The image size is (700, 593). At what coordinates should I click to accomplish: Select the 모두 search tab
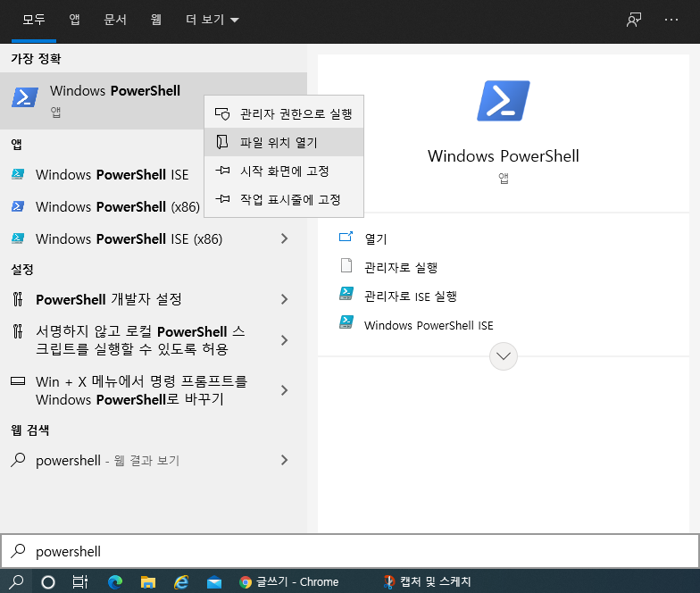(34, 20)
